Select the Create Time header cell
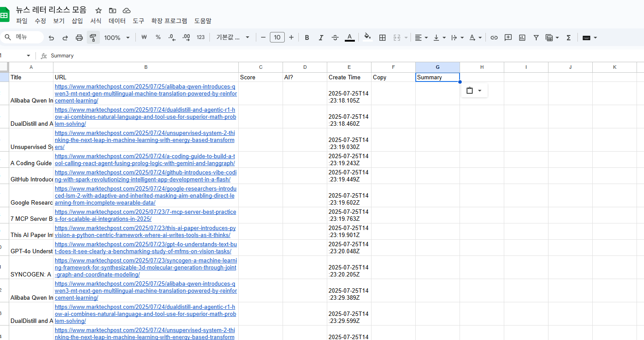Image resolution: width=644 pixels, height=340 pixels. (349, 77)
